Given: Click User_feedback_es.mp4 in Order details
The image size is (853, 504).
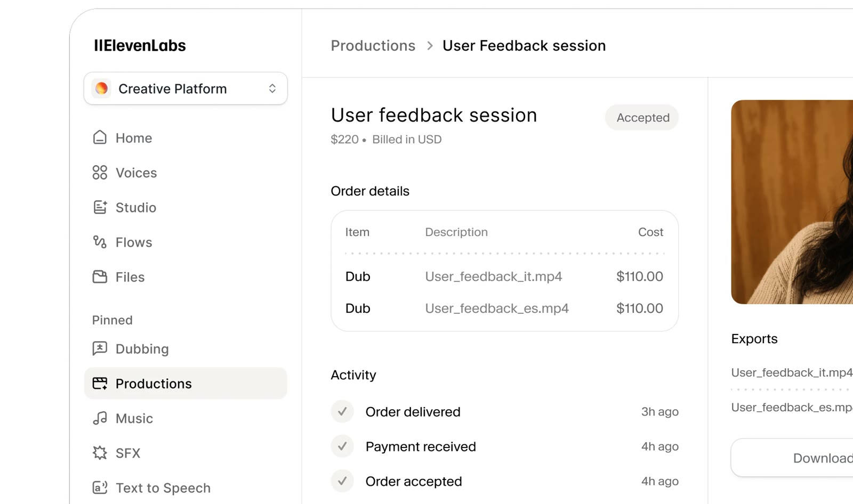Looking at the screenshot, I should 496,308.
